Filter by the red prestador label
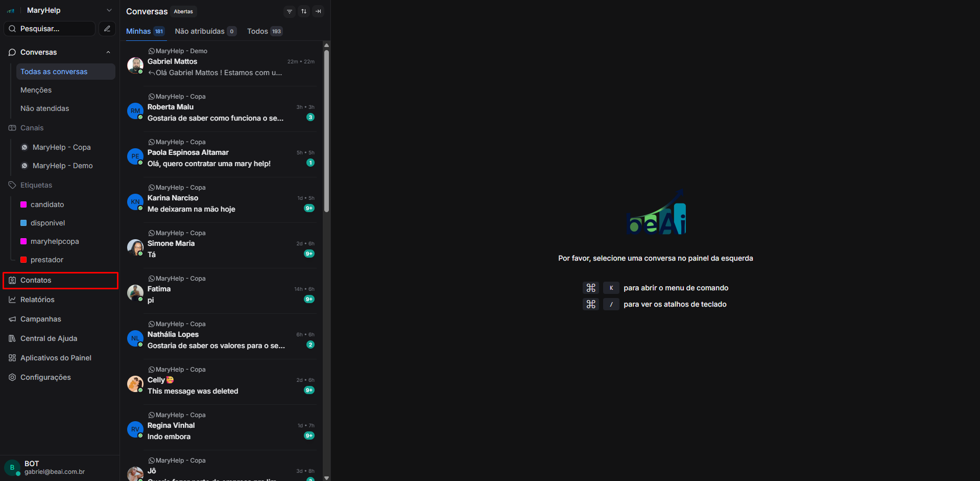The image size is (980, 481). tap(46, 260)
